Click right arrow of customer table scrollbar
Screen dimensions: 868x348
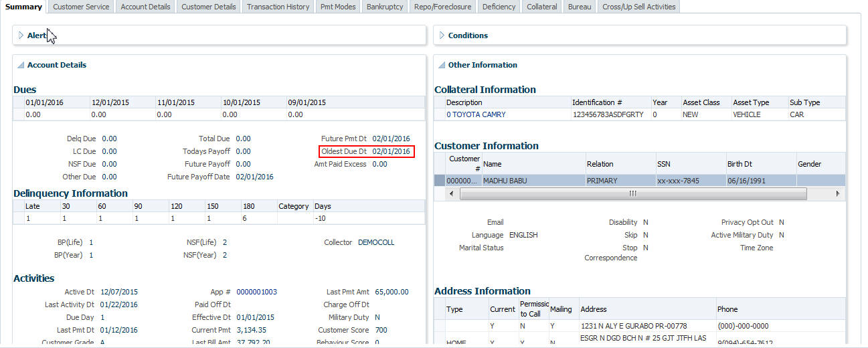coord(837,193)
